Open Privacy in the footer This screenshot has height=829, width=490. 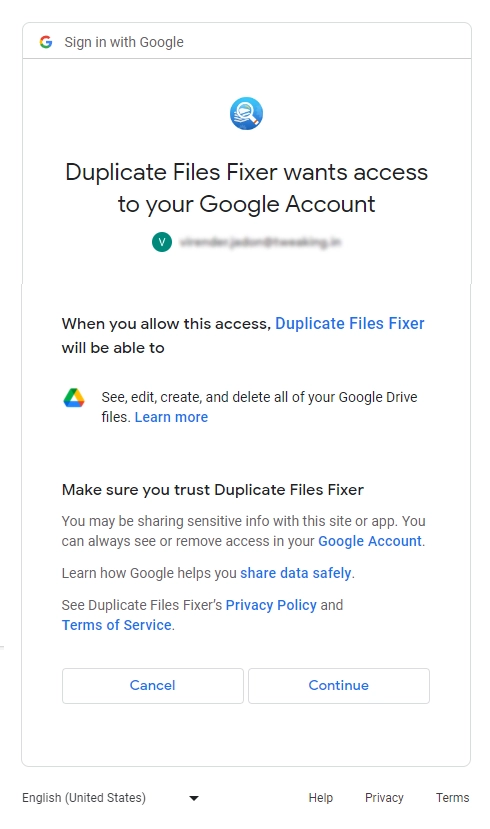(x=384, y=798)
